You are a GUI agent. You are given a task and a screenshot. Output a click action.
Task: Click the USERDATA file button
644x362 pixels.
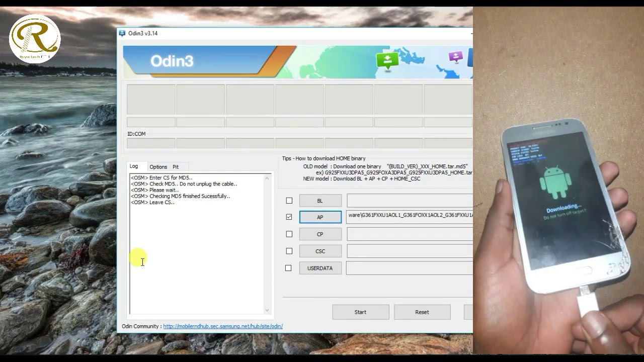tap(320, 268)
